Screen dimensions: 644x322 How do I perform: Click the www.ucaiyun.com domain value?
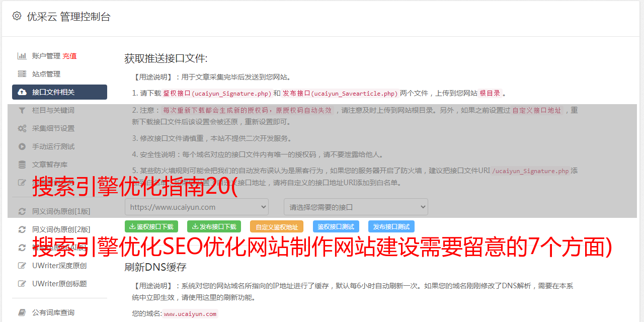(190, 314)
